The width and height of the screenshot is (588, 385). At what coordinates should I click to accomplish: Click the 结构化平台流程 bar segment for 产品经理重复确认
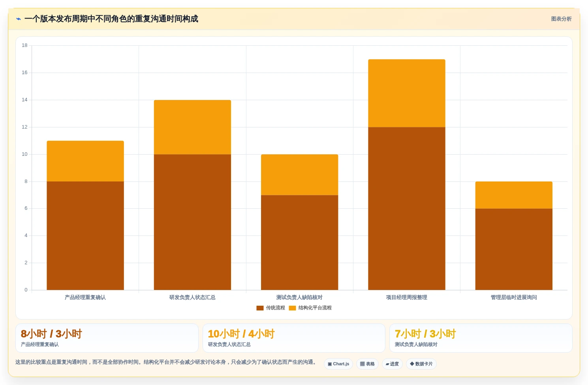[x=85, y=161]
